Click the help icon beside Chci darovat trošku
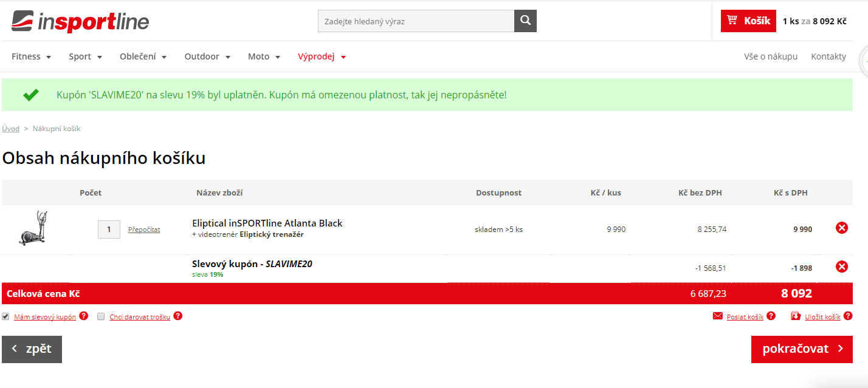The image size is (868, 388). pos(177,316)
